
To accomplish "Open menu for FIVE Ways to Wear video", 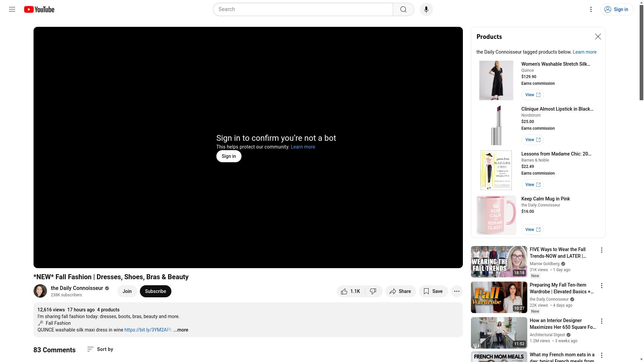I will pyautogui.click(x=602, y=250).
